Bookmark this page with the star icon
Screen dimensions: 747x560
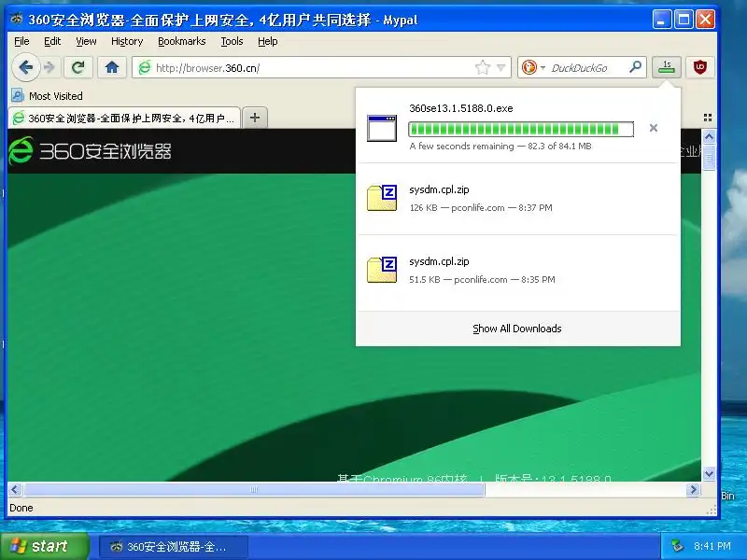[483, 67]
